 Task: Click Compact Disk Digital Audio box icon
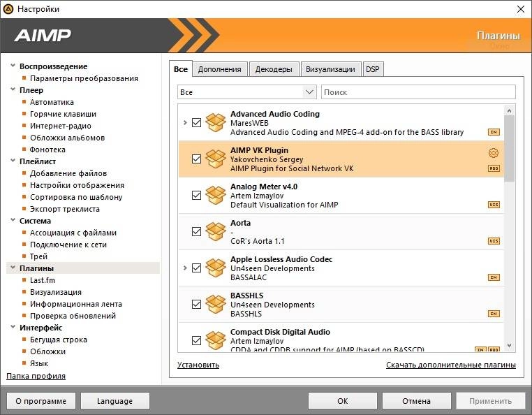[x=216, y=341]
